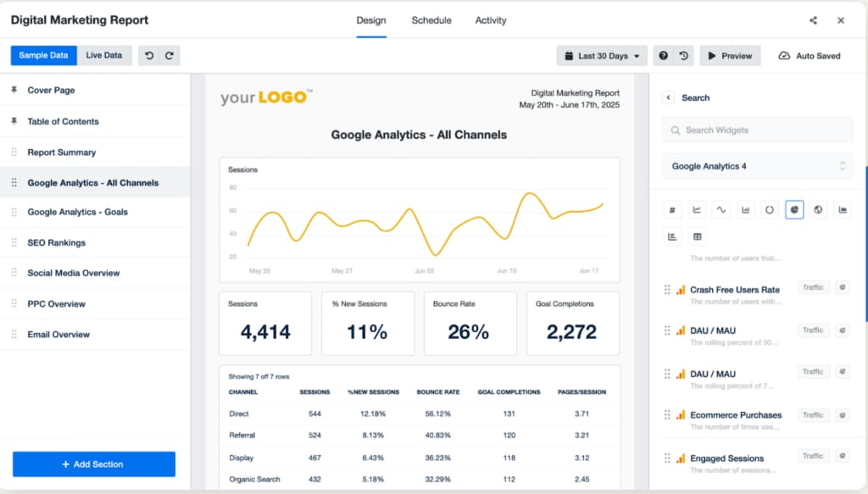868x494 pixels.
Task: Open the Activity tab
Action: point(491,20)
